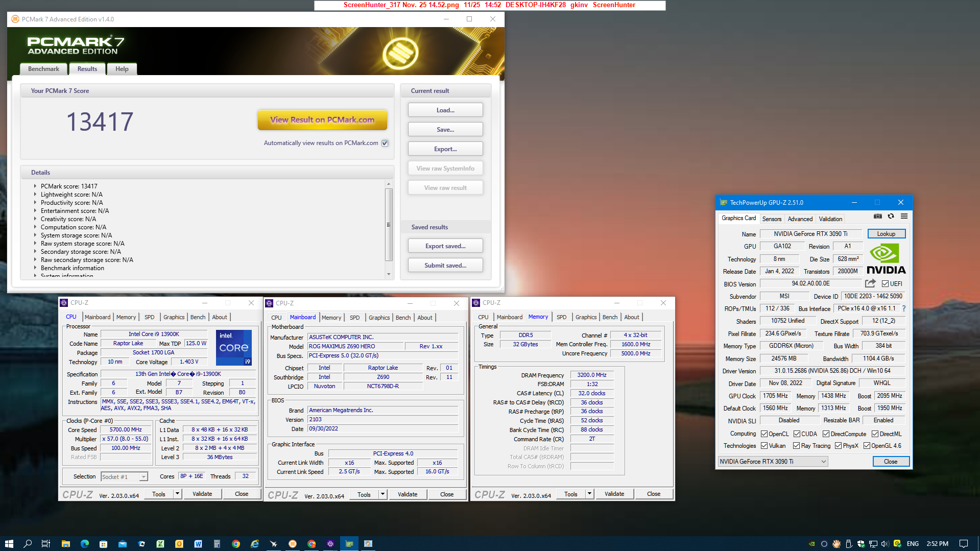980x551 pixels.
Task: Open the Tools dropdown arrow in CPU-Z Memory window
Action: (589, 494)
